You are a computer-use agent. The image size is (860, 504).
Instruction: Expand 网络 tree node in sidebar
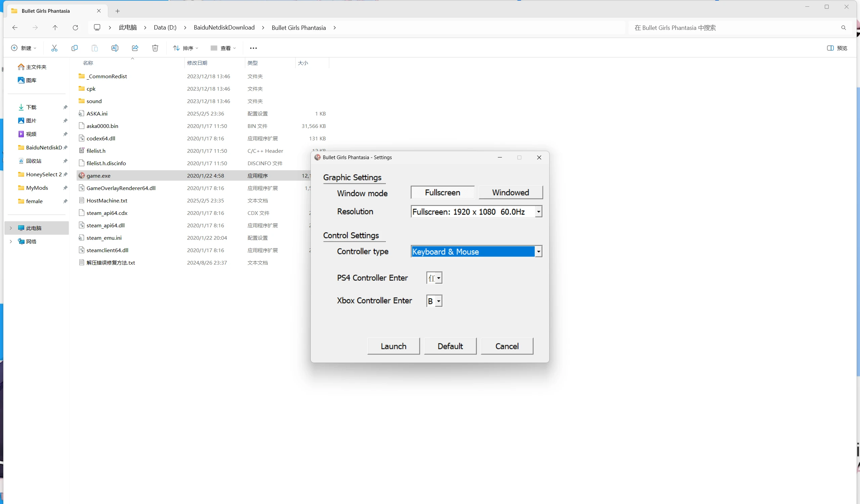(10, 241)
